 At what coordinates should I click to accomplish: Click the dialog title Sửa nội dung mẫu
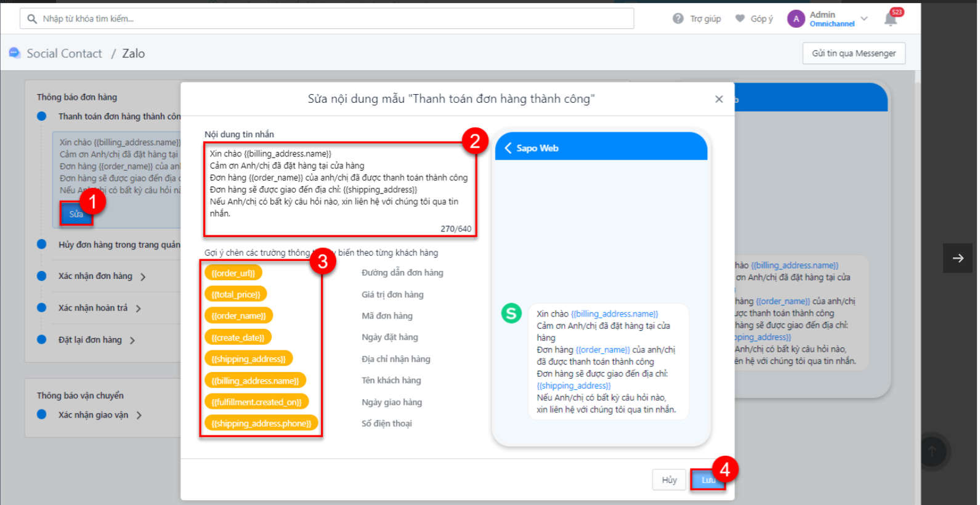click(x=452, y=99)
